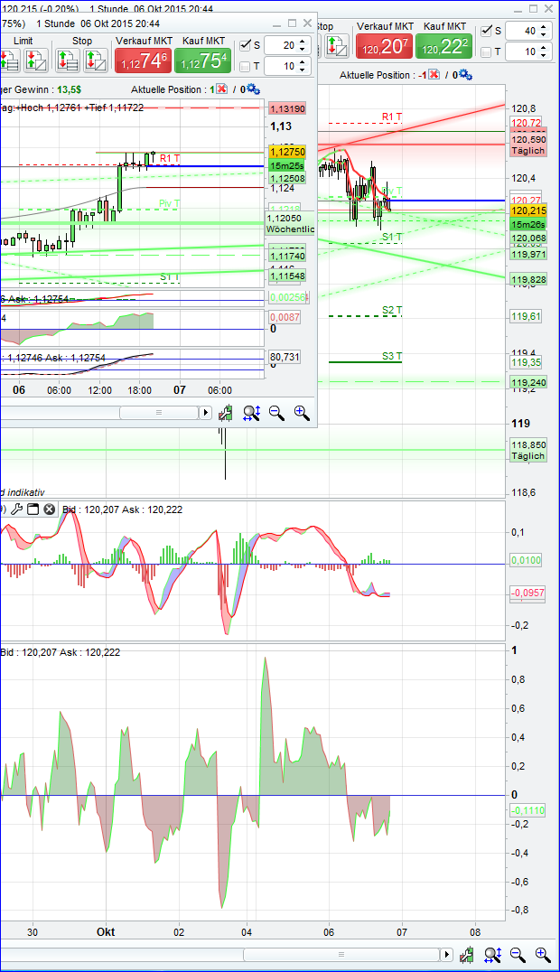Open indicator settings wrench icon
560x972 pixels.
pos(17,509)
